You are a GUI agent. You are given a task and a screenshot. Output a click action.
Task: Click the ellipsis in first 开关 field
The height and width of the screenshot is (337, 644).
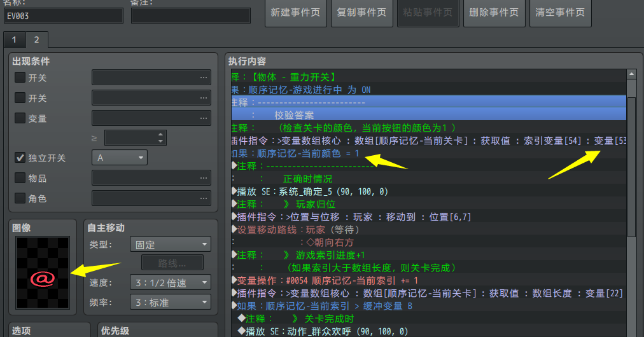coord(204,78)
